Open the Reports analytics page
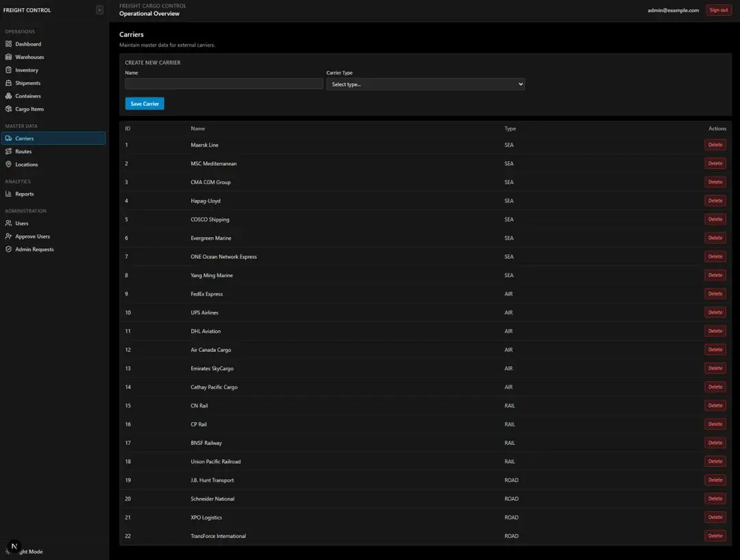 [x=53, y=193]
